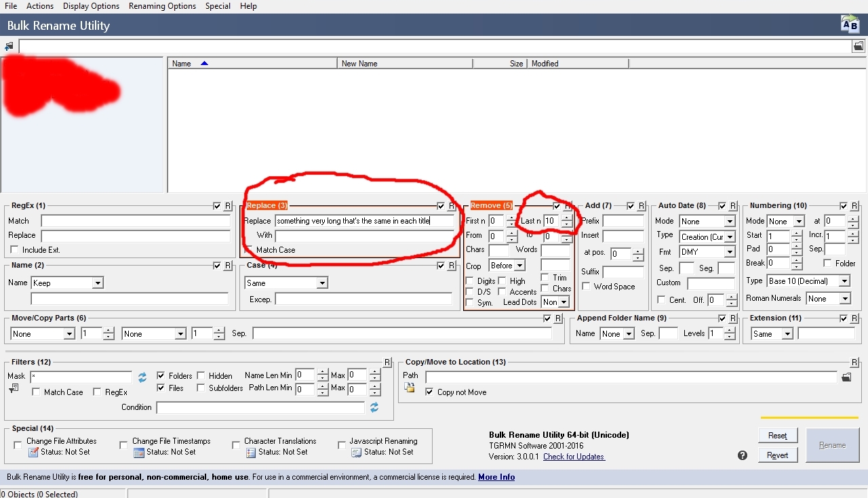
Task: Open the Actions menu
Action: [40, 6]
